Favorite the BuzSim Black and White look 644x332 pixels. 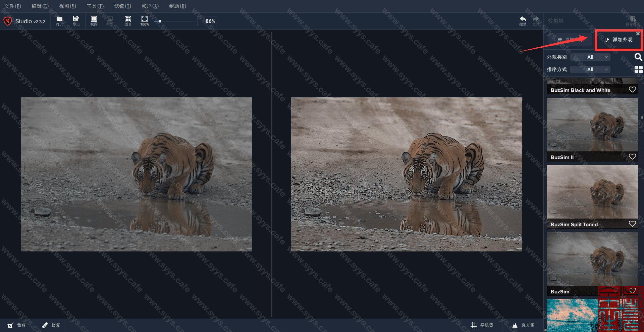click(x=632, y=90)
